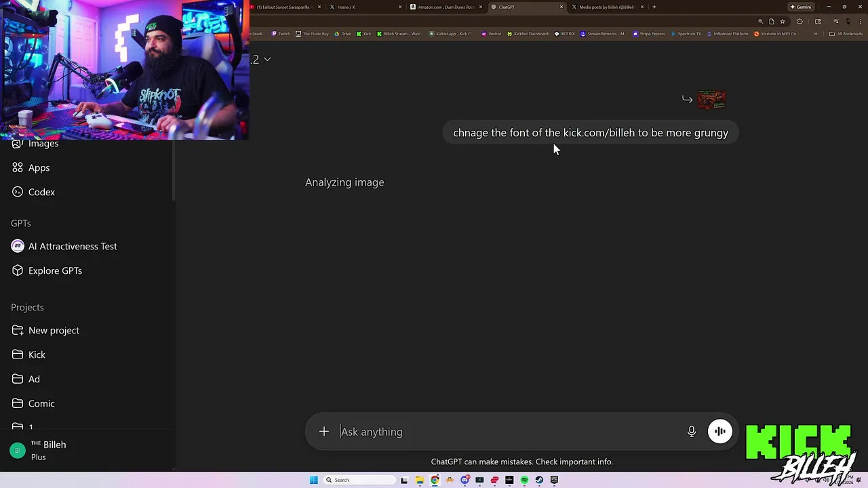The height and width of the screenshot is (488, 868).
Task: Click the user message about grungy font
Action: point(591,133)
